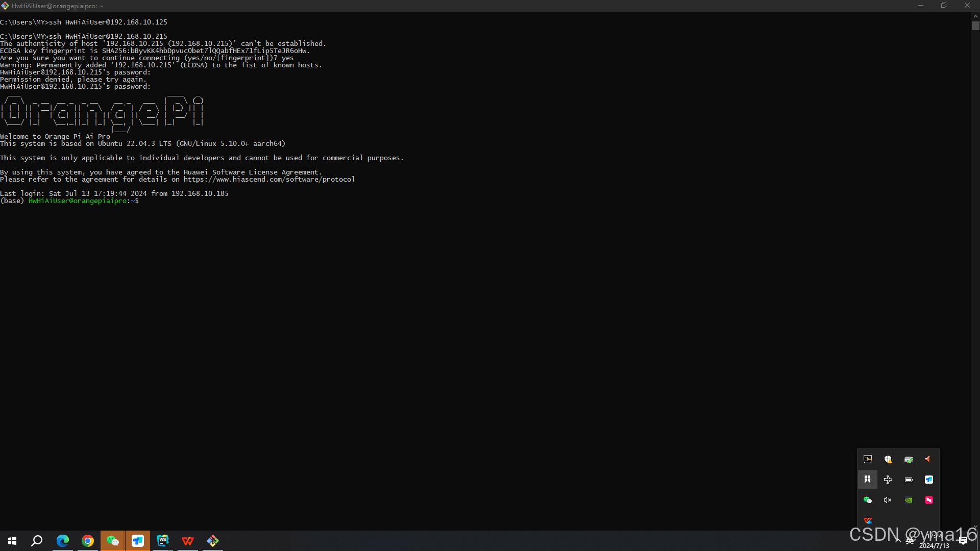
Task: Click the Huawei Software License Agreement line
Action: coord(161,172)
